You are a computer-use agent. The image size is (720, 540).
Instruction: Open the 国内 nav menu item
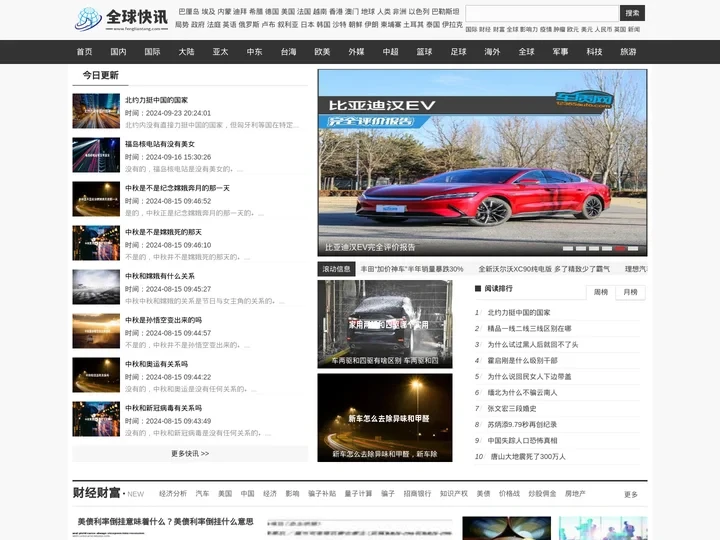(118, 52)
